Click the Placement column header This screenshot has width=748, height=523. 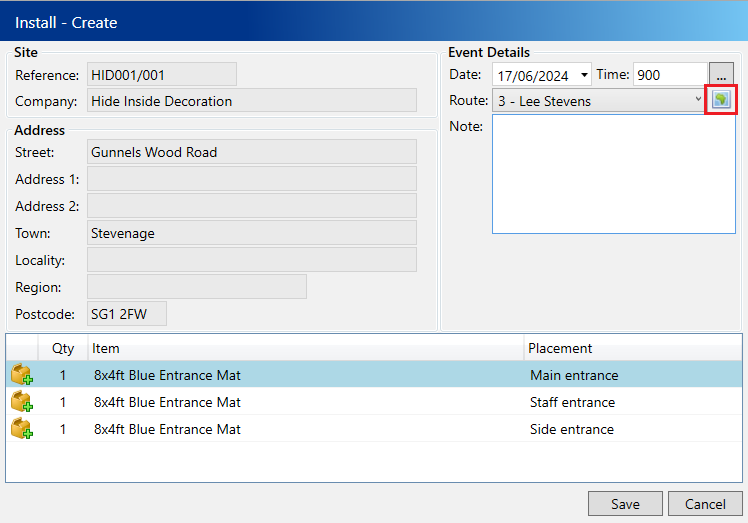pyautogui.click(x=630, y=348)
